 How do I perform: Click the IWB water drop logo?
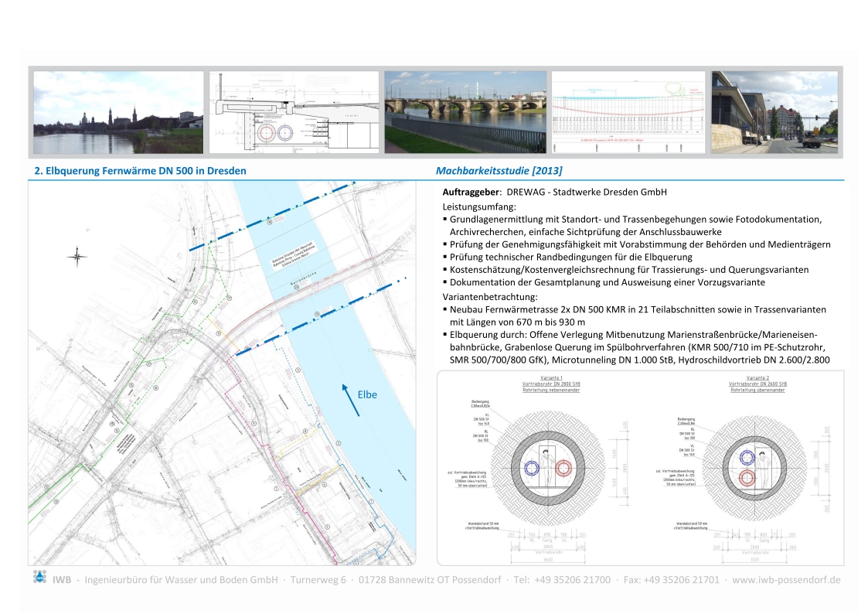[39, 577]
